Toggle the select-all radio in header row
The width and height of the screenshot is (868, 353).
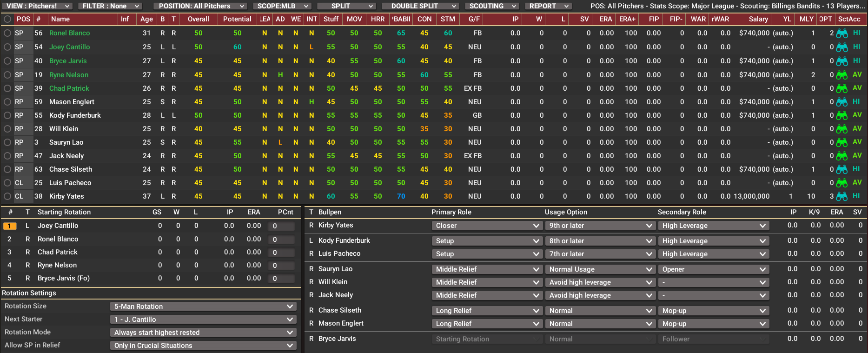[7, 19]
